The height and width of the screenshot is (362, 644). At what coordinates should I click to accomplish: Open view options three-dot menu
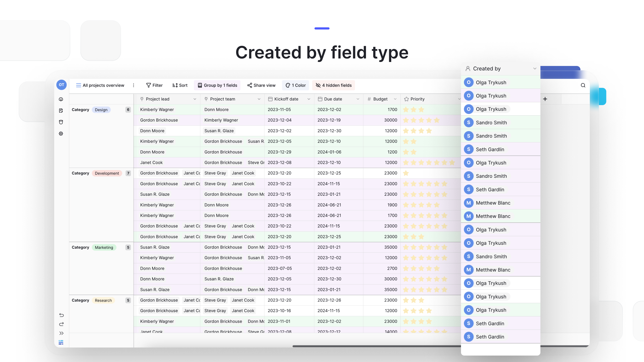134,85
